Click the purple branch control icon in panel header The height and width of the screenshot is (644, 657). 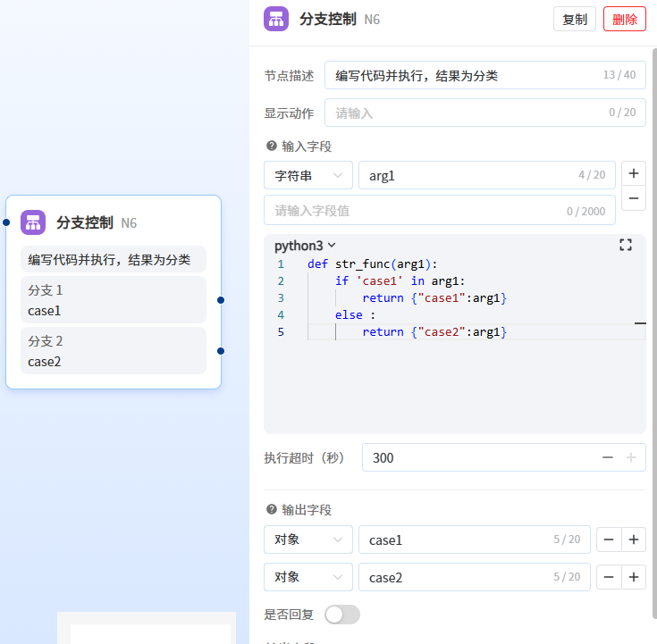(276, 19)
